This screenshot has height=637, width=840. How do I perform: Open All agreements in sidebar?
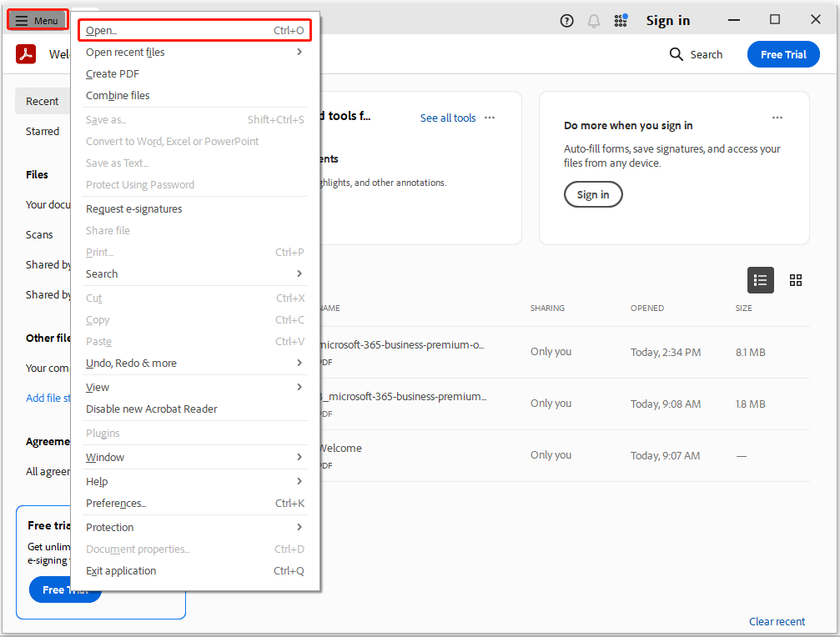pyautogui.click(x=48, y=472)
